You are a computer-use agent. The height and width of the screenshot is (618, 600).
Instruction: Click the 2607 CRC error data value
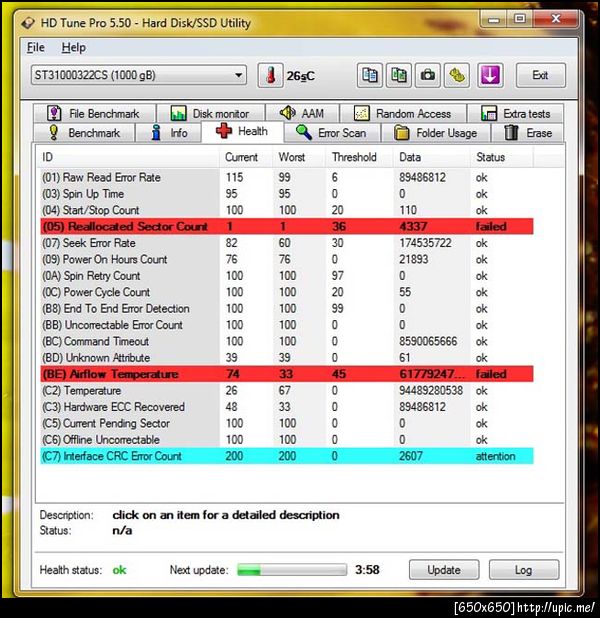click(x=410, y=456)
